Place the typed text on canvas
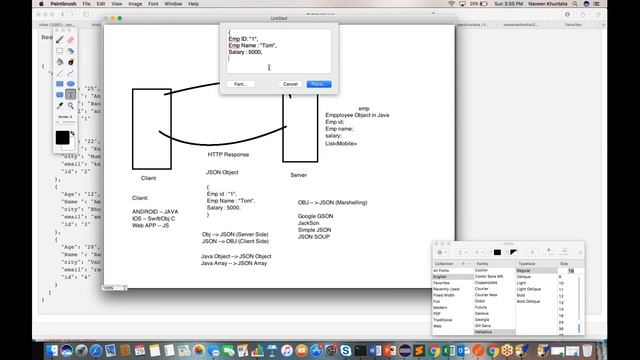640x360 pixels. (319, 84)
